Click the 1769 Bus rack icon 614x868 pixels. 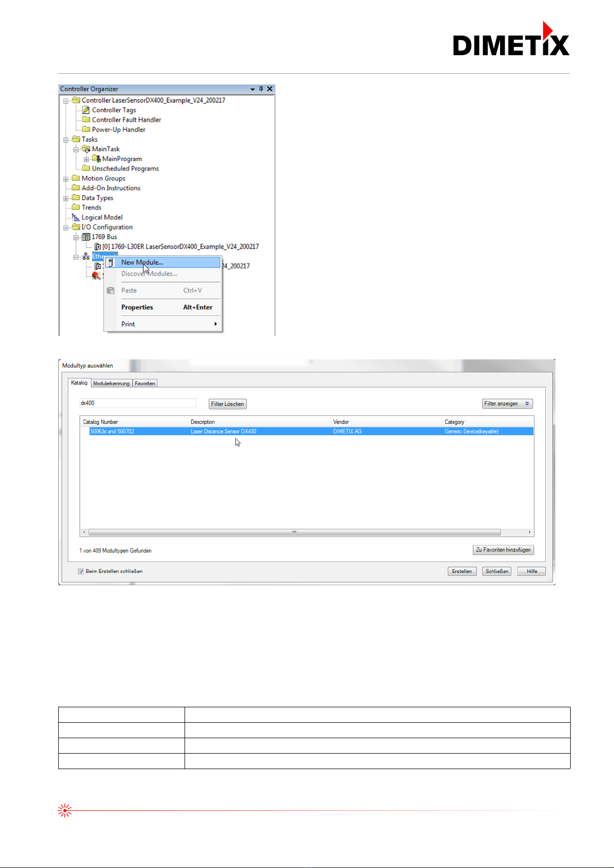pyautogui.click(x=87, y=237)
